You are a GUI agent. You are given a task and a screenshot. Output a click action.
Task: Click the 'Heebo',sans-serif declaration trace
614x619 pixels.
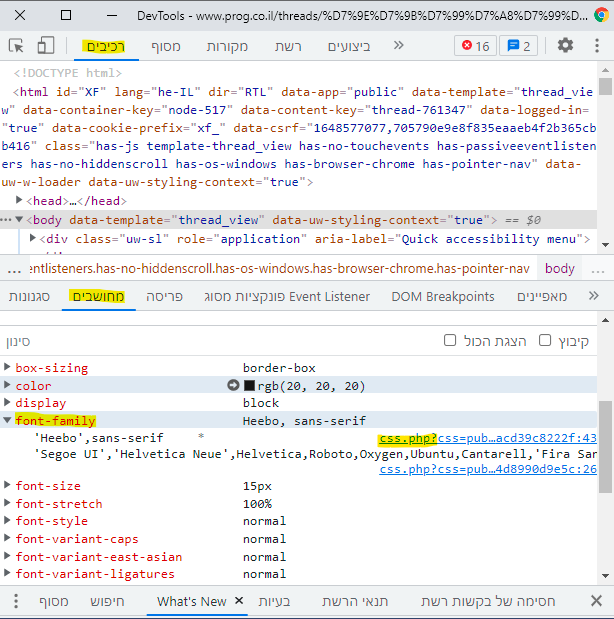(99, 438)
